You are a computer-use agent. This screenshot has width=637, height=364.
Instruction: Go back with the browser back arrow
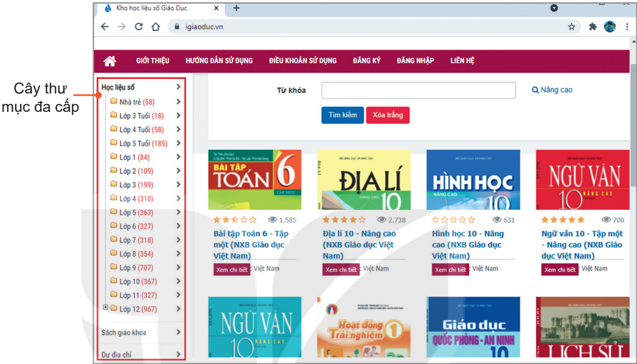click(x=105, y=27)
